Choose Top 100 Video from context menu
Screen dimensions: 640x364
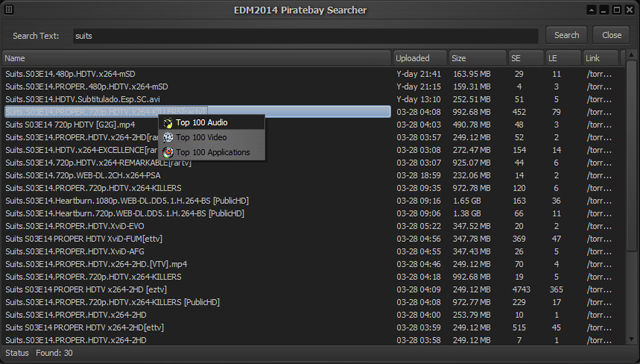click(x=211, y=138)
